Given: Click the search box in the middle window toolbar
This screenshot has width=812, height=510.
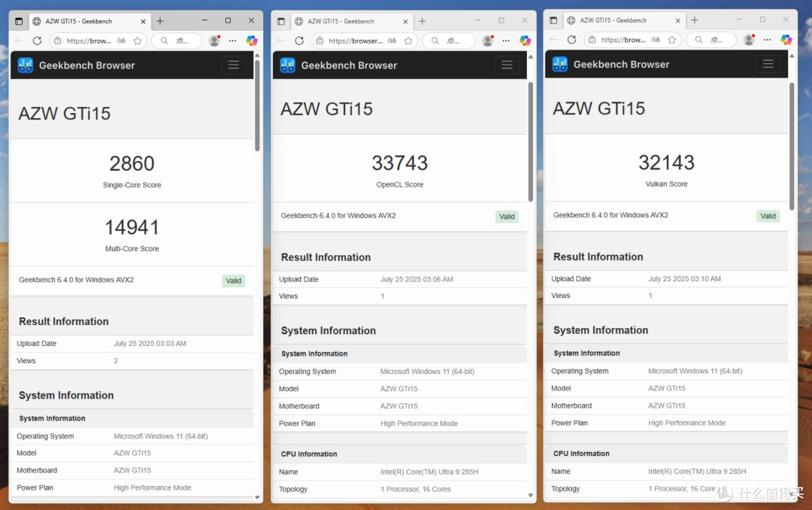Looking at the screenshot, I should pos(449,41).
